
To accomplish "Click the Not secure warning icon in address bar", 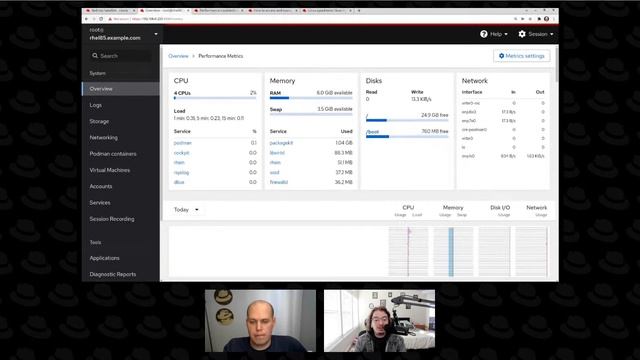I will tap(110, 19).
